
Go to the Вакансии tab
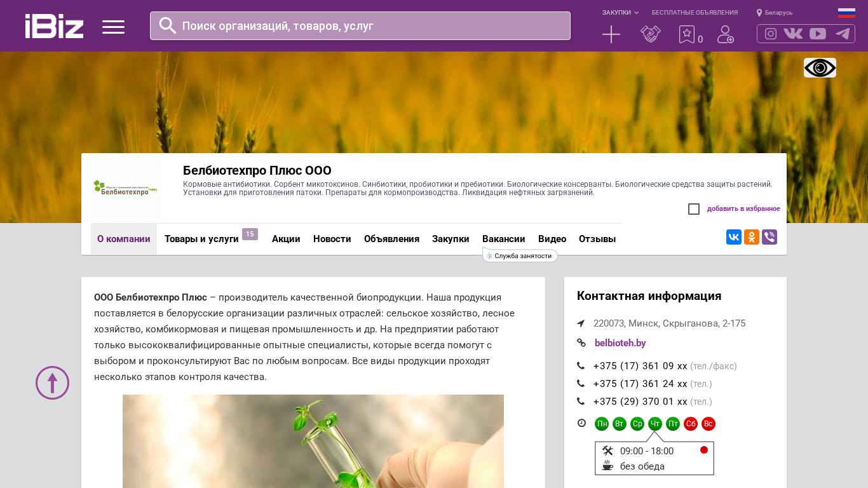click(x=504, y=239)
